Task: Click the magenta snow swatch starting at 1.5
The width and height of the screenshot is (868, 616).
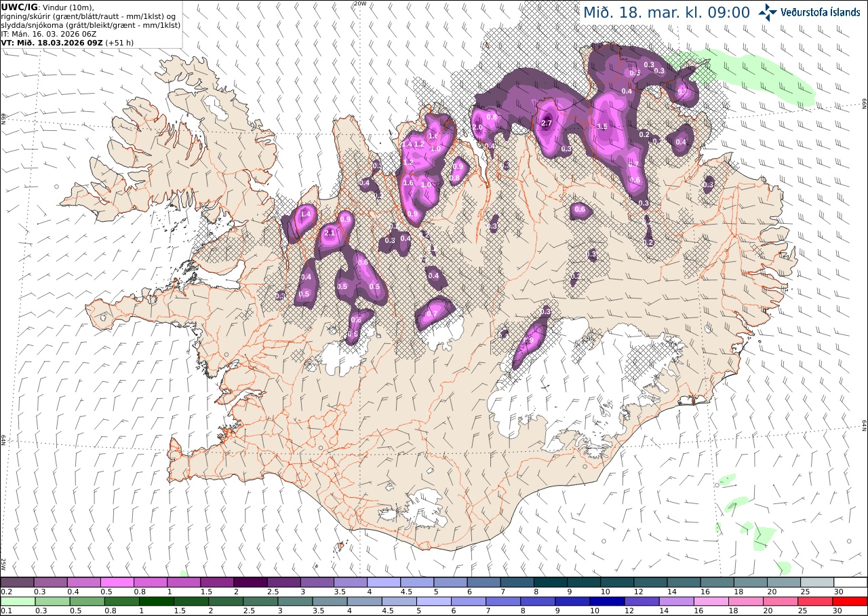Action: tap(217, 582)
